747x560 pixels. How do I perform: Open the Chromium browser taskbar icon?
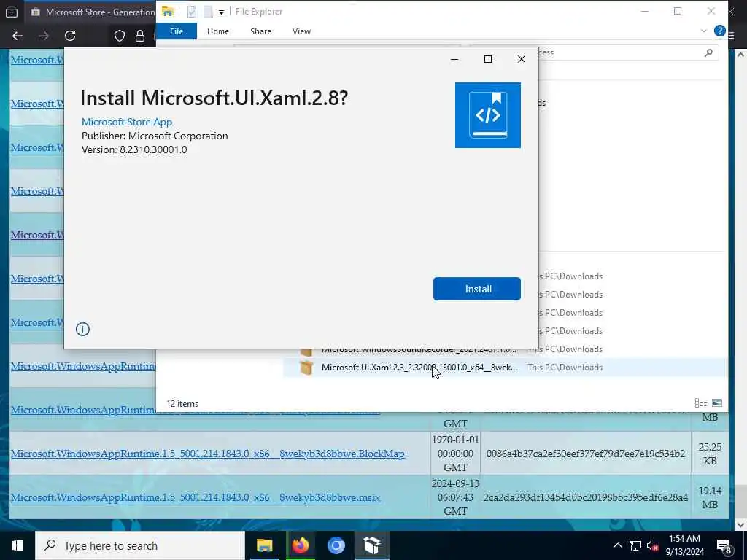pyautogui.click(x=336, y=545)
